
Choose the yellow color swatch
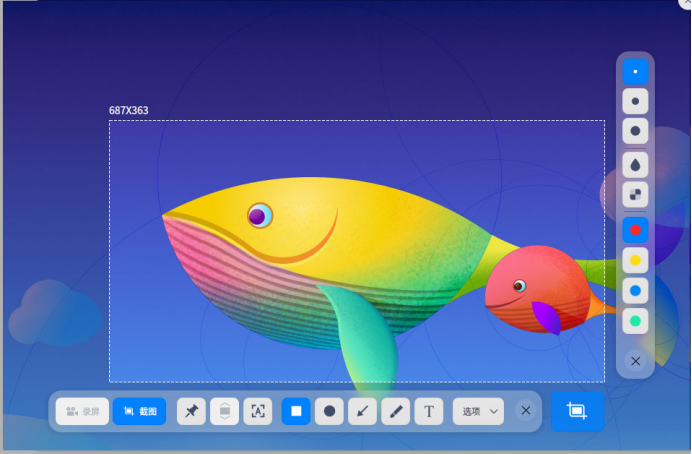coord(635,260)
